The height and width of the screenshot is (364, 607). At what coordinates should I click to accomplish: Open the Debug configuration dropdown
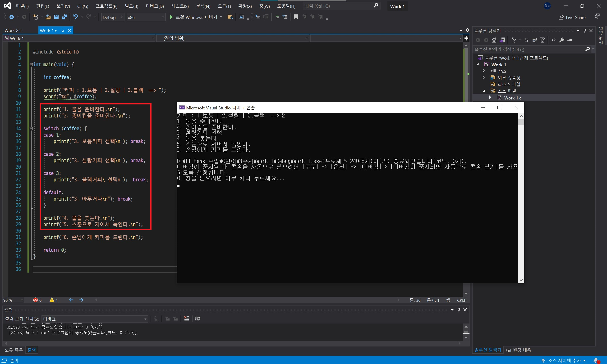[113, 17]
